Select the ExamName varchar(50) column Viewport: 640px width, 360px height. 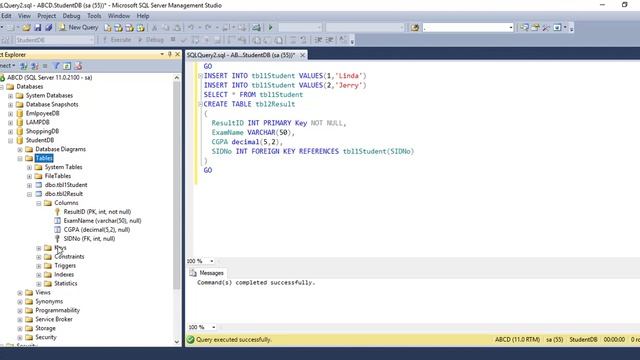click(102, 221)
